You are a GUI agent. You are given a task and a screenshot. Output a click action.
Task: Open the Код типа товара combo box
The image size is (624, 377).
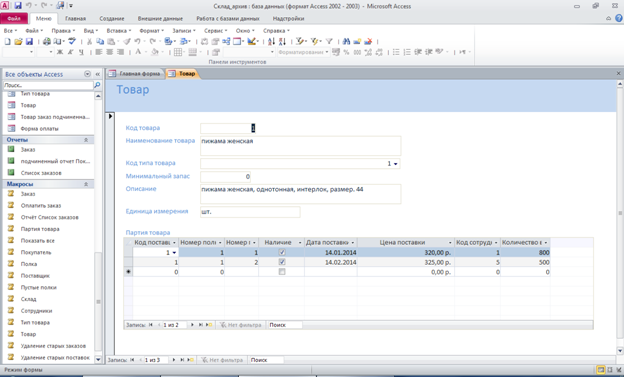396,164
